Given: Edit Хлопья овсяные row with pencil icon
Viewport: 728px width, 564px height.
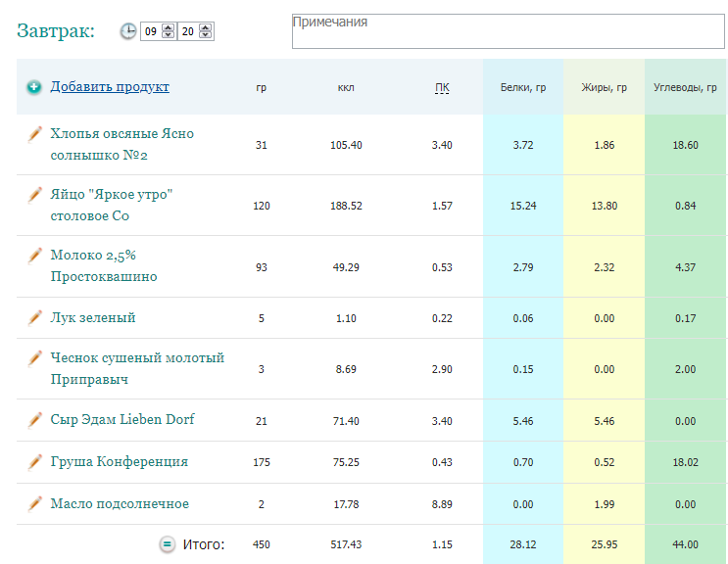Looking at the screenshot, I should [35, 134].
